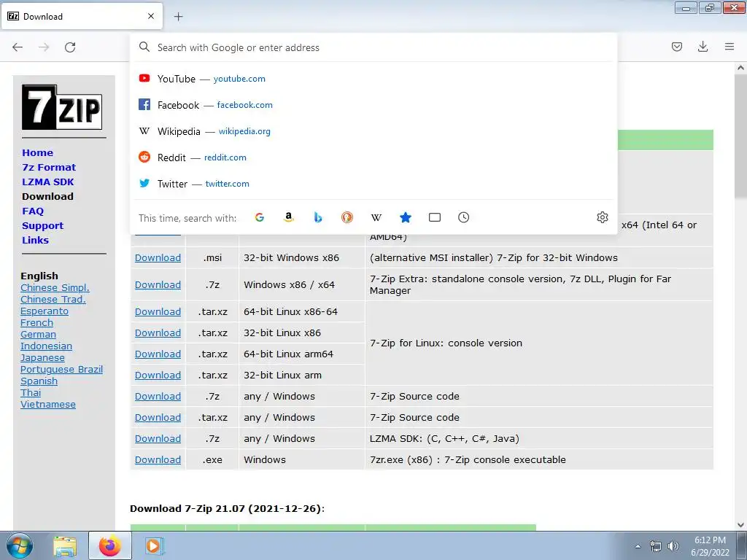Switch language to Portuguese Brazil
This screenshot has height=560, width=747.
point(61,370)
